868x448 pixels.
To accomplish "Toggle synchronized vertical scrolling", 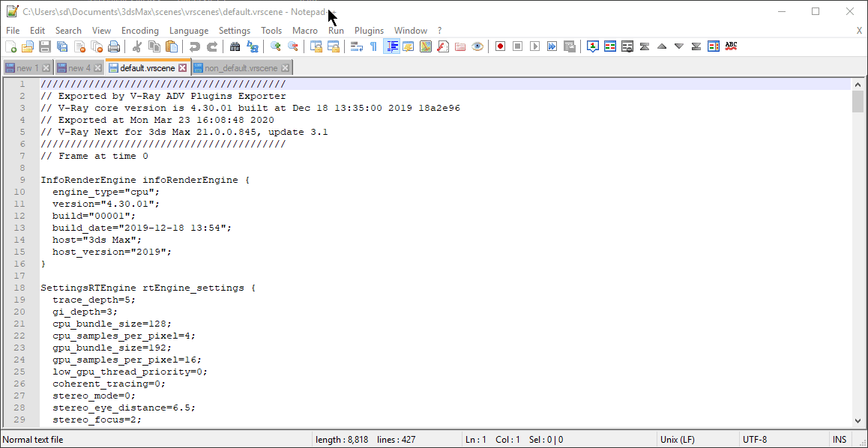I will 316,46.
